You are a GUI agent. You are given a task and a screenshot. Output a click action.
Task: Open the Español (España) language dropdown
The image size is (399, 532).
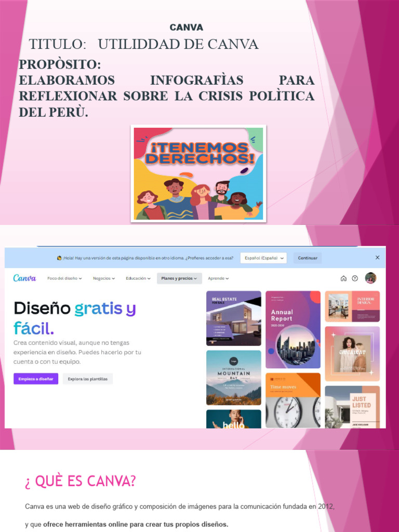click(x=263, y=258)
